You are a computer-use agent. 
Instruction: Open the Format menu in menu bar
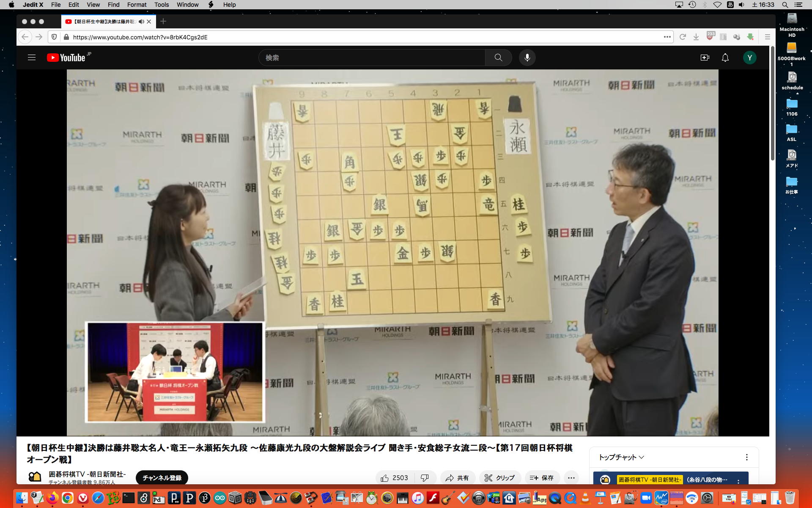(x=137, y=5)
